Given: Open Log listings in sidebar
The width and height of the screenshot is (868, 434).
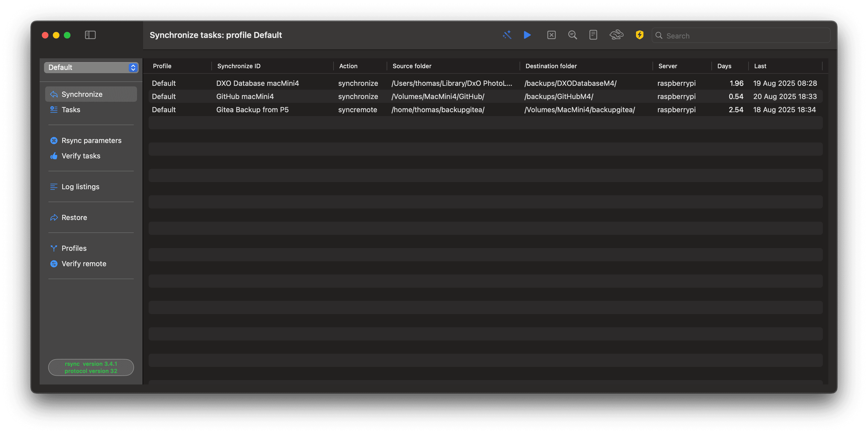Looking at the screenshot, I should pyautogui.click(x=80, y=187).
